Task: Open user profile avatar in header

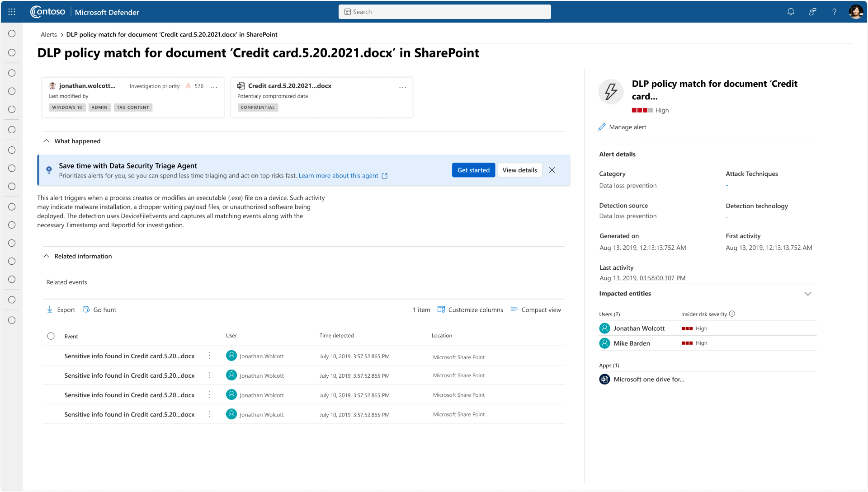Action: 855,12
